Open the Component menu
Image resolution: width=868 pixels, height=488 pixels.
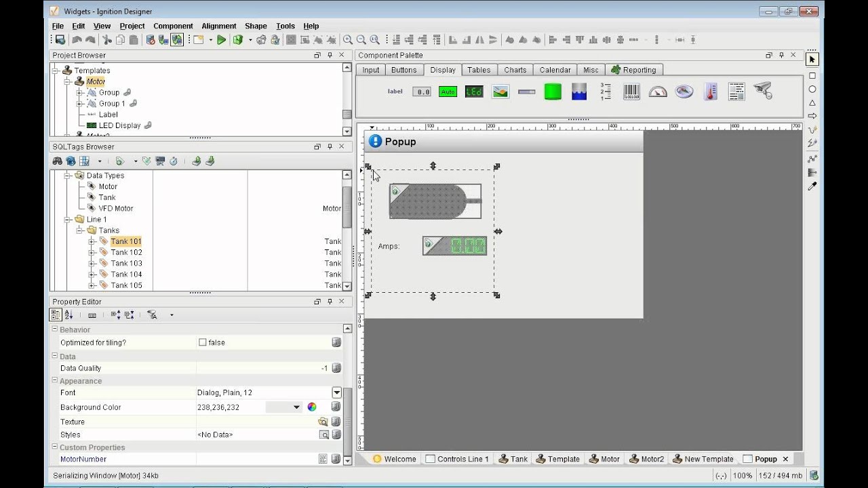point(173,26)
